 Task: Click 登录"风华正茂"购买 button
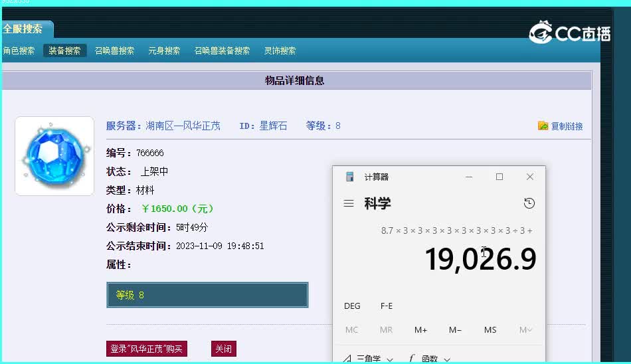pyautogui.click(x=147, y=349)
